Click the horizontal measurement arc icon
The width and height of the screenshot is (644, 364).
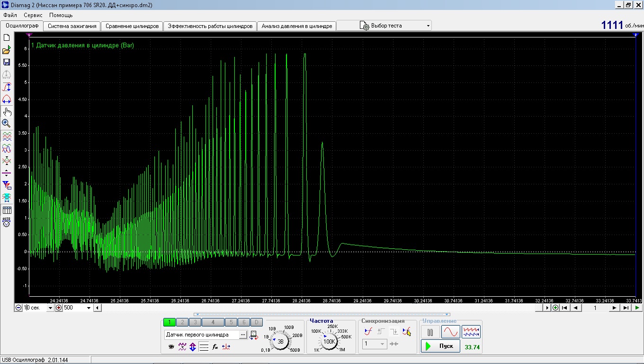7,100
